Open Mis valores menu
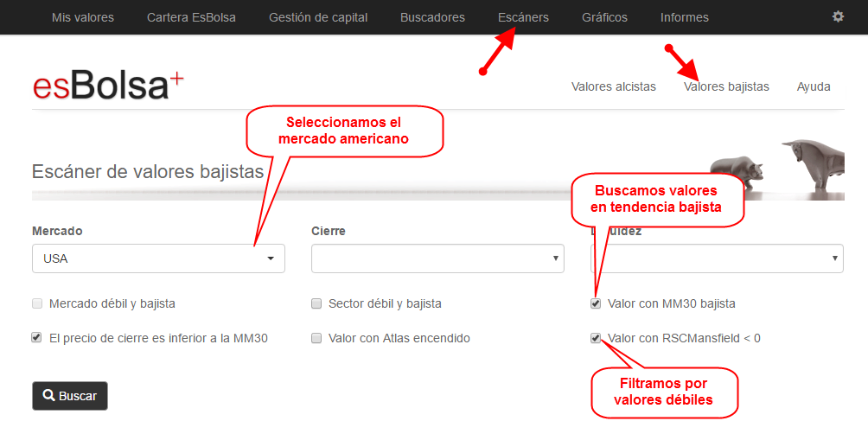This screenshot has height=421, width=868. (x=82, y=17)
